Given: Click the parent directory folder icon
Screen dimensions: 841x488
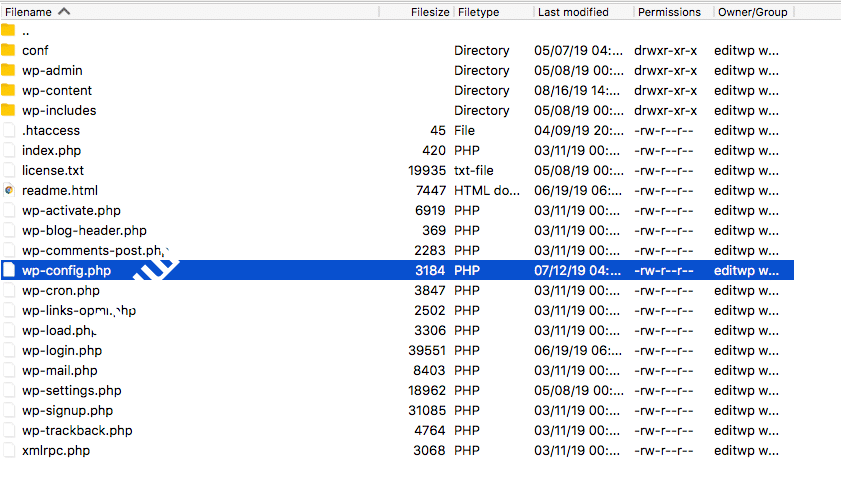Looking at the screenshot, I should click(8, 31).
